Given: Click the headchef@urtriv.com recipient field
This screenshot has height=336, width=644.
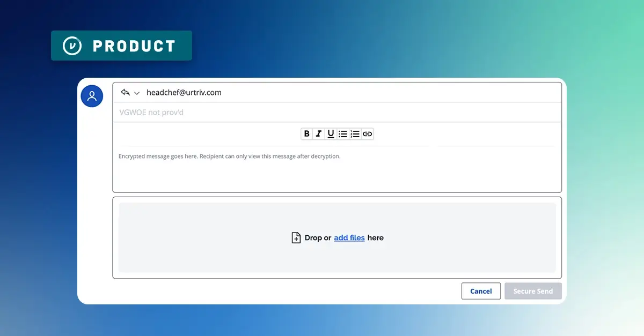Looking at the screenshot, I should [x=184, y=92].
